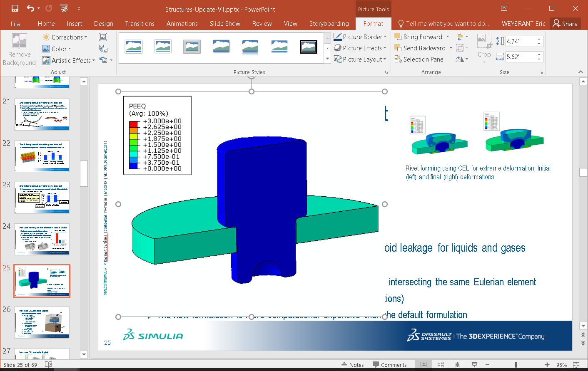Click the Remove Background tool
The image size is (588, 371).
click(x=19, y=50)
